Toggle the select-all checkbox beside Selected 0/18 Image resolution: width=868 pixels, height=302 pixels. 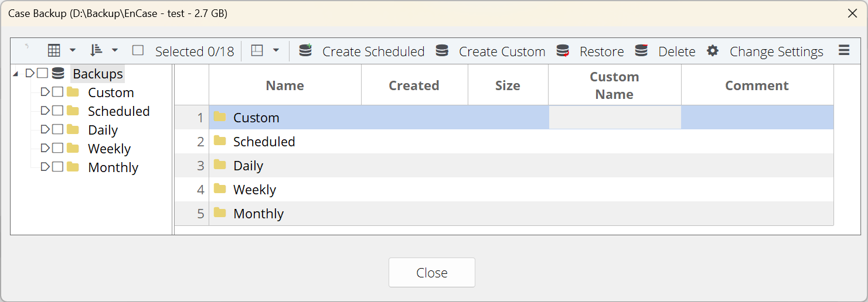coord(138,51)
